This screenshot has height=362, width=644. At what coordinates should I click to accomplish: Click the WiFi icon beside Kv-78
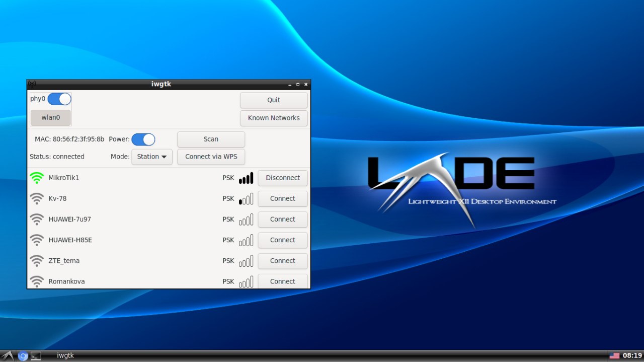pyautogui.click(x=37, y=198)
